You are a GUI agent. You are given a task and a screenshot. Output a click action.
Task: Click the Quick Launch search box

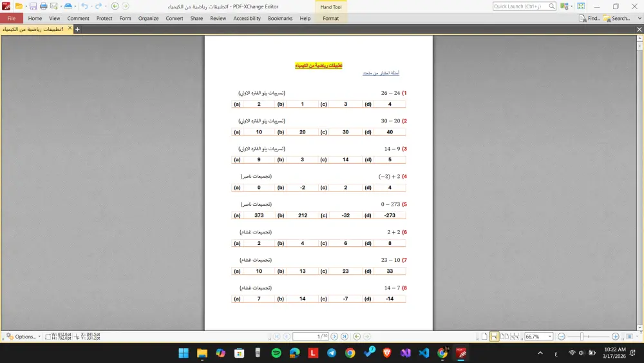click(x=524, y=6)
